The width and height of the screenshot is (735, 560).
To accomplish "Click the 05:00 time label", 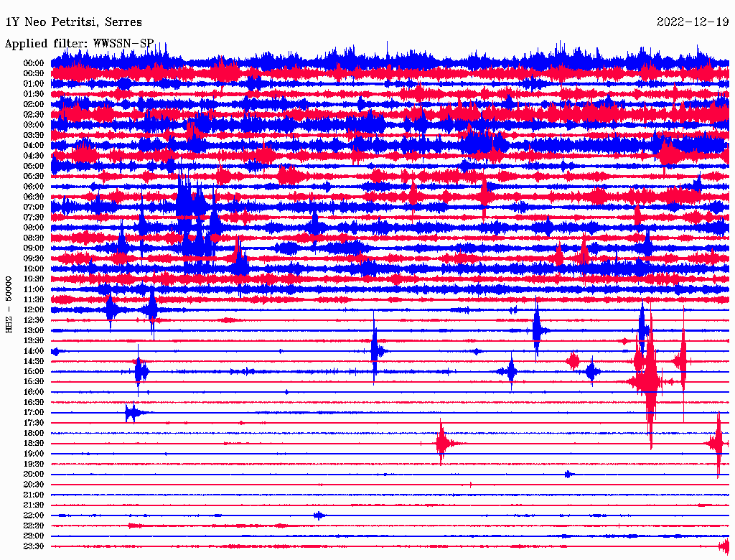I will tap(34, 166).
